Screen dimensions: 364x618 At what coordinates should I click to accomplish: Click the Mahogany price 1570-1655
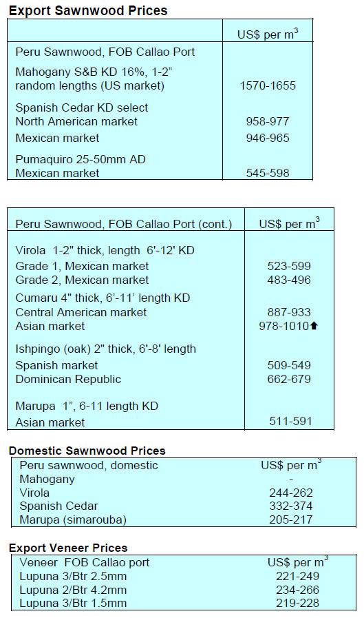pyautogui.click(x=268, y=85)
